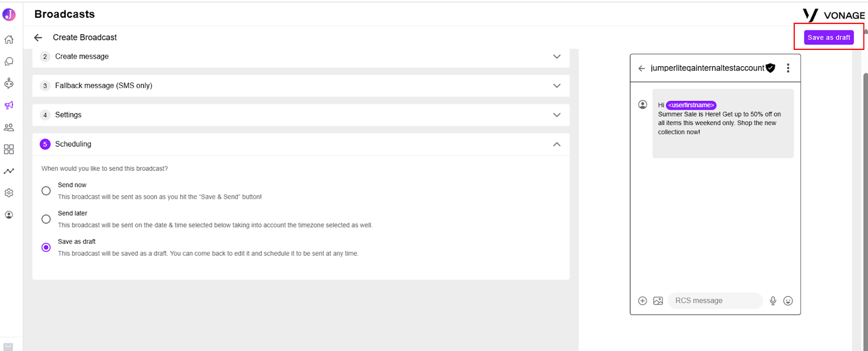
Task: Open the chat conversations sidebar icon
Action: coord(9,61)
